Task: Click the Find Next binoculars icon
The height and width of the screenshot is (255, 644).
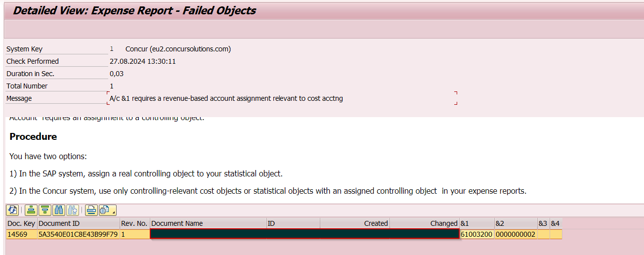Action: pos(73,210)
